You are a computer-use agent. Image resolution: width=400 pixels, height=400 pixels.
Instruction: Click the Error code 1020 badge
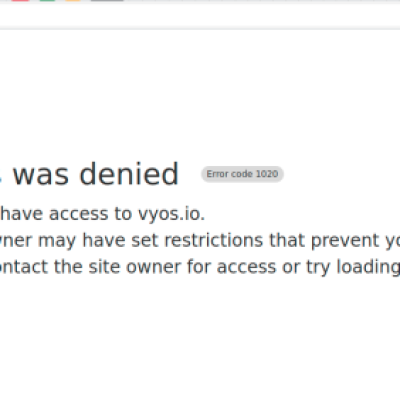point(242,174)
